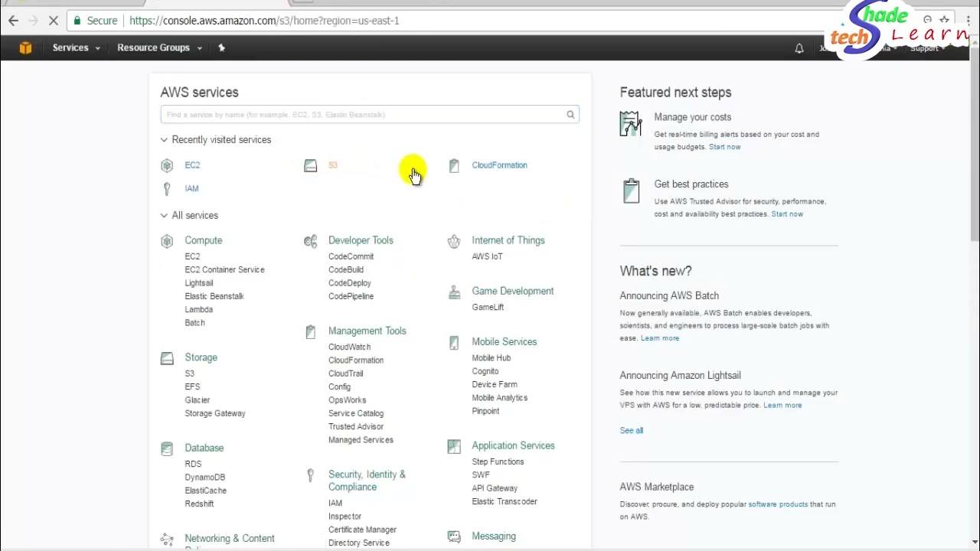Open API Gateway under Application Services
980x551 pixels.
(495, 488)
